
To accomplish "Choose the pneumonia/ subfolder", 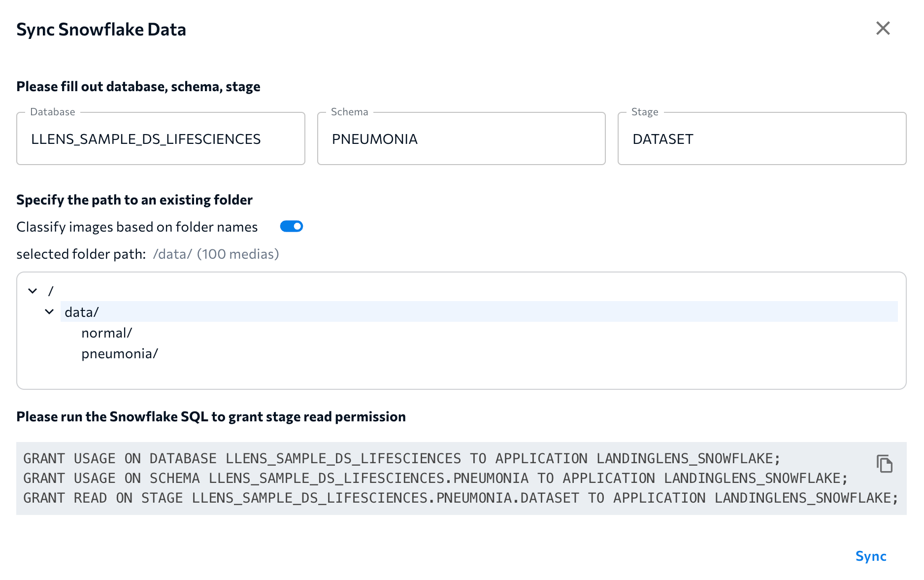I will (120, 354).
